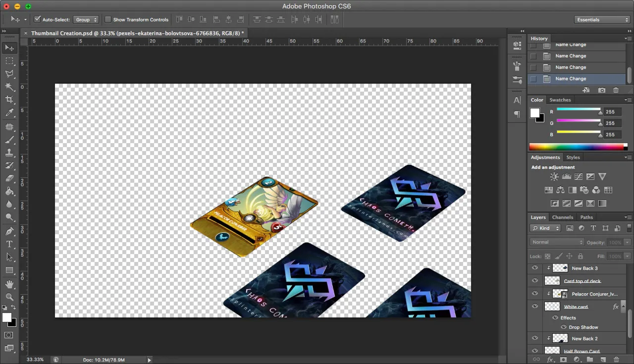The image size is (634, 364).
Task: Switch to the Styles tab
Action: pyautogui.click(x=573, y=157)
